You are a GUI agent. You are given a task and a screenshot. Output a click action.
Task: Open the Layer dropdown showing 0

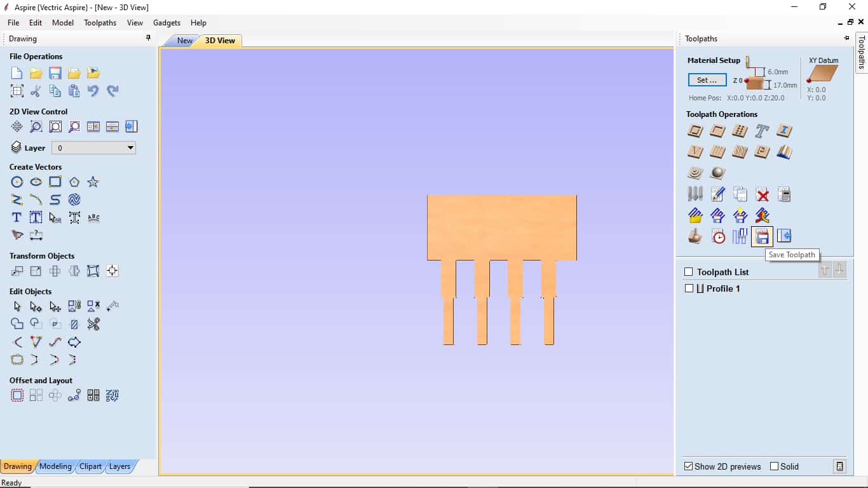(93, 148)
